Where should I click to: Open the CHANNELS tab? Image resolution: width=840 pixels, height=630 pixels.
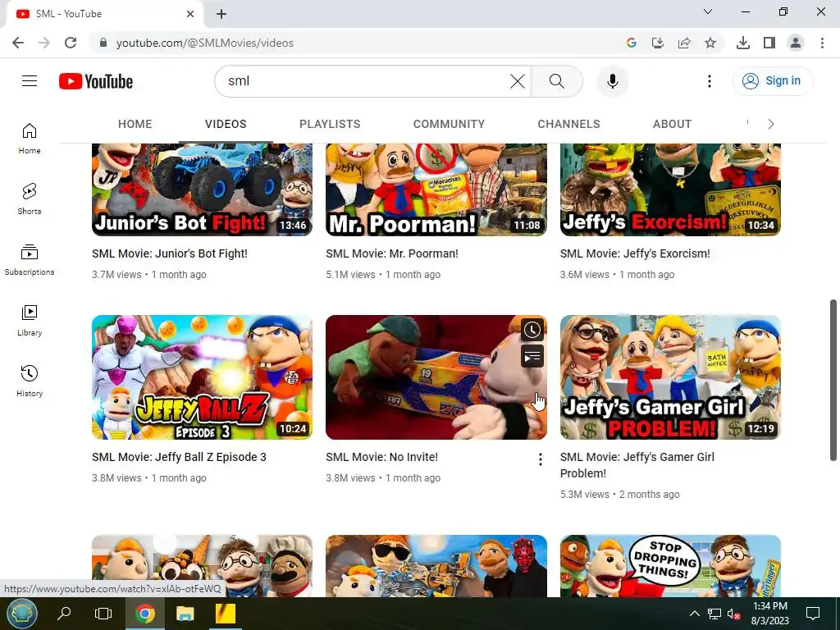(x=569, y=125)
